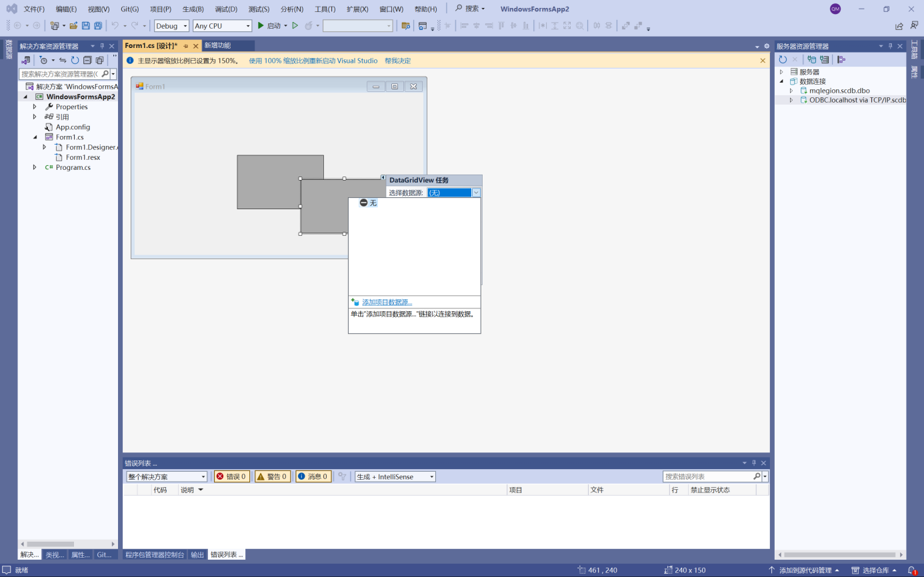Open 程序包管理器控制台 tab

pos(155,554)
